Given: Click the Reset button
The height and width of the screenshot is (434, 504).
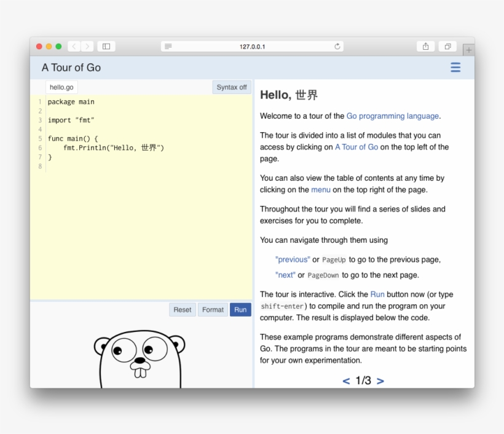Looking at the screenshot, I should tap(183, 310).
